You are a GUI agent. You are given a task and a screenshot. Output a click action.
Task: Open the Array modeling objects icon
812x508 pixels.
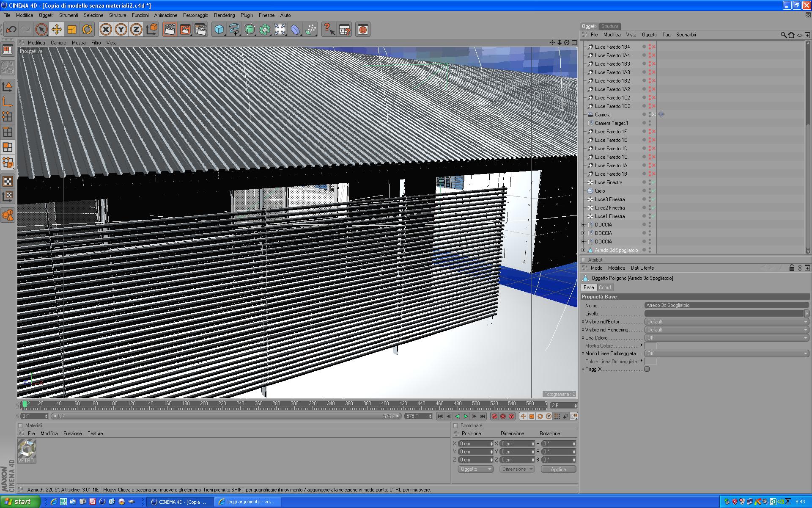point(265,30)
